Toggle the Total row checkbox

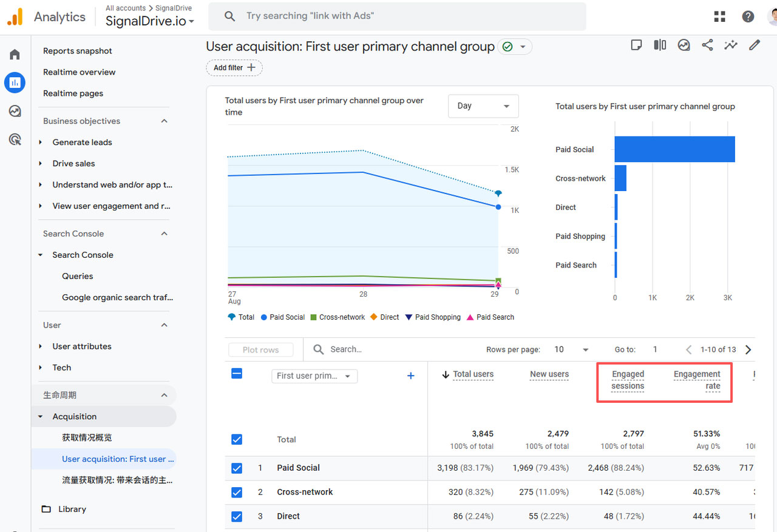237,439
